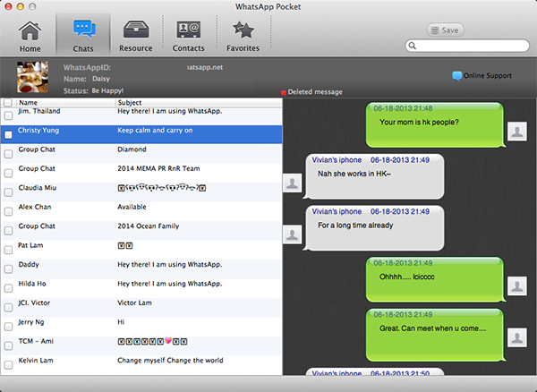Open the Contacts section
This screenshot has height=392, width=537.
188,37
